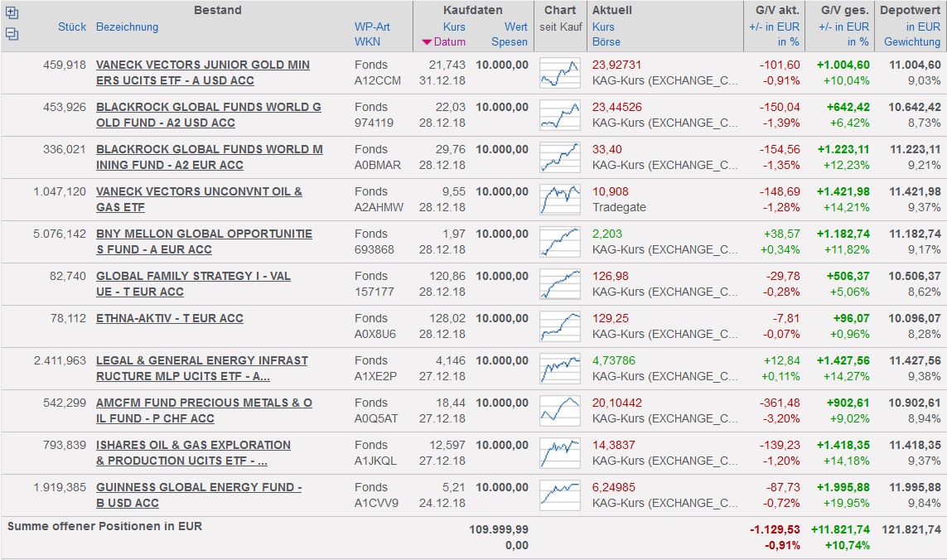The image size is (947, 560).
Task: Select WKN A0X8U6 text
Action: coord(375,334)
